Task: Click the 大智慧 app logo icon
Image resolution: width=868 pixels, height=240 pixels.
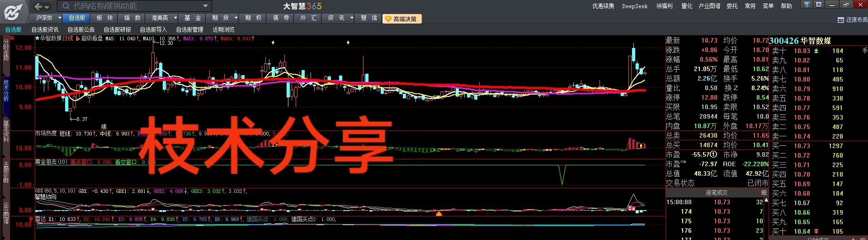Action: pyautogui.click(x=14, y=12)
